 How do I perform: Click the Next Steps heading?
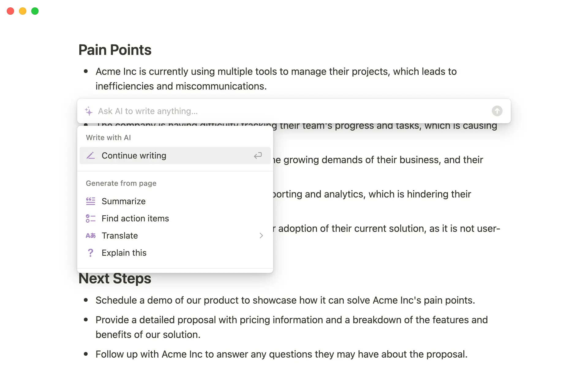115,278
